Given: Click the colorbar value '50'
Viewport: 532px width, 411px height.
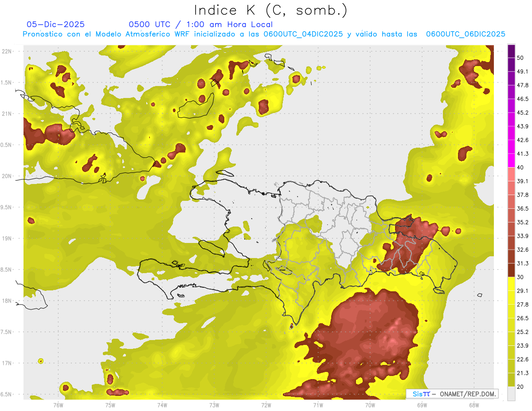Looking at the screenshot, I should click(x=521, y=58).
